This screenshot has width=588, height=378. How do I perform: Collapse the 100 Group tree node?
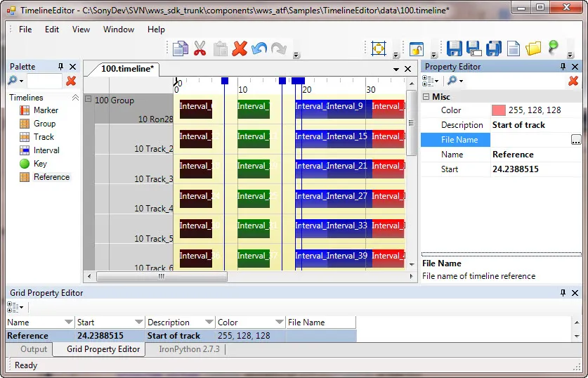coord(88,99)
